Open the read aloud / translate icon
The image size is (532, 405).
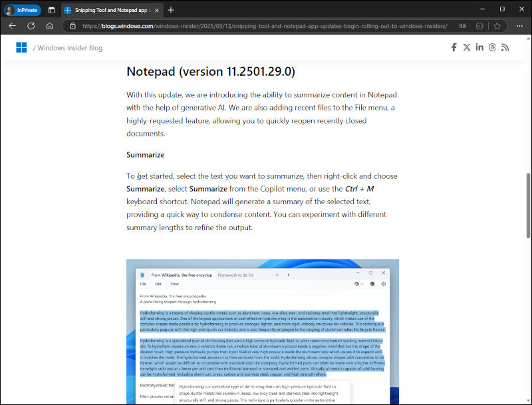[462, 26]
